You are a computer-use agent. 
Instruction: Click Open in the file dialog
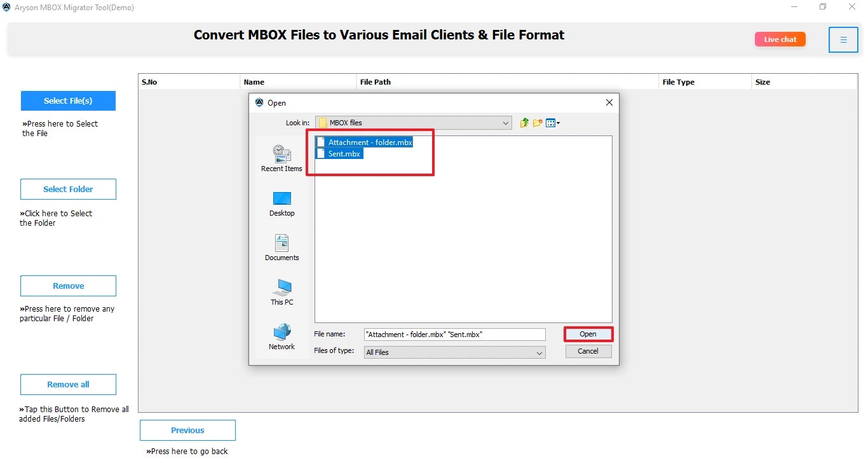point(588,334)
